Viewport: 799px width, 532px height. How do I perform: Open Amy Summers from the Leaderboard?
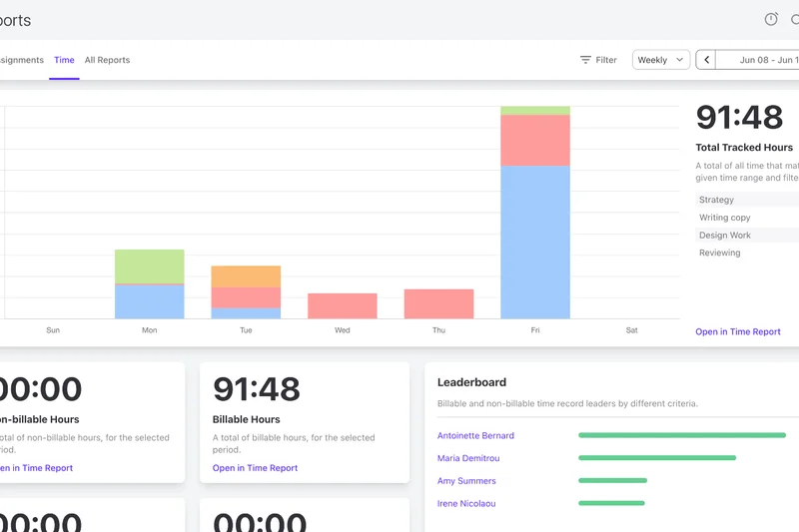[466, 481]
